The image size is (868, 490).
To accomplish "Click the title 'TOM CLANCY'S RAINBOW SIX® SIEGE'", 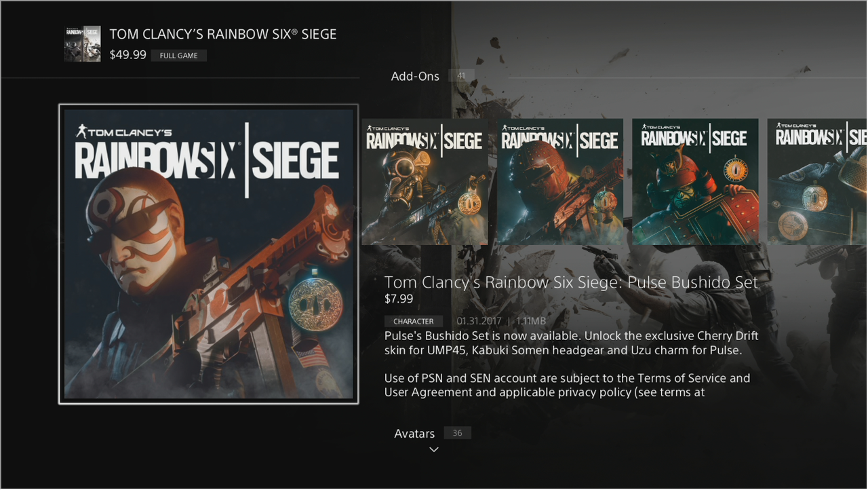I will (x=223, y=34).
